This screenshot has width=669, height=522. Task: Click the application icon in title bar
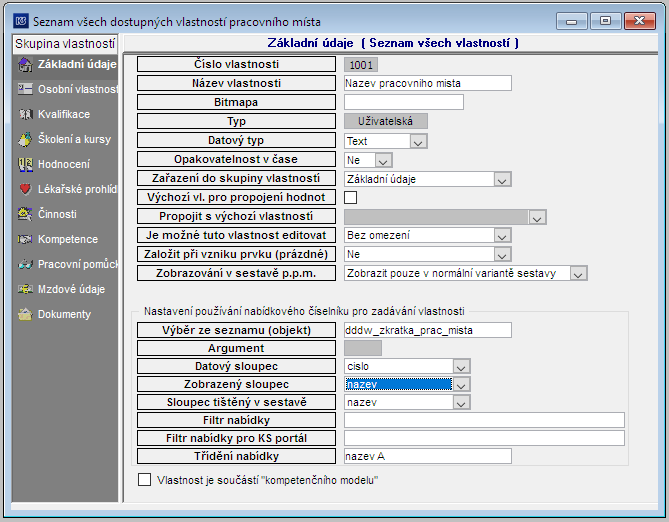pyautogui.click(x=21, y=20)
